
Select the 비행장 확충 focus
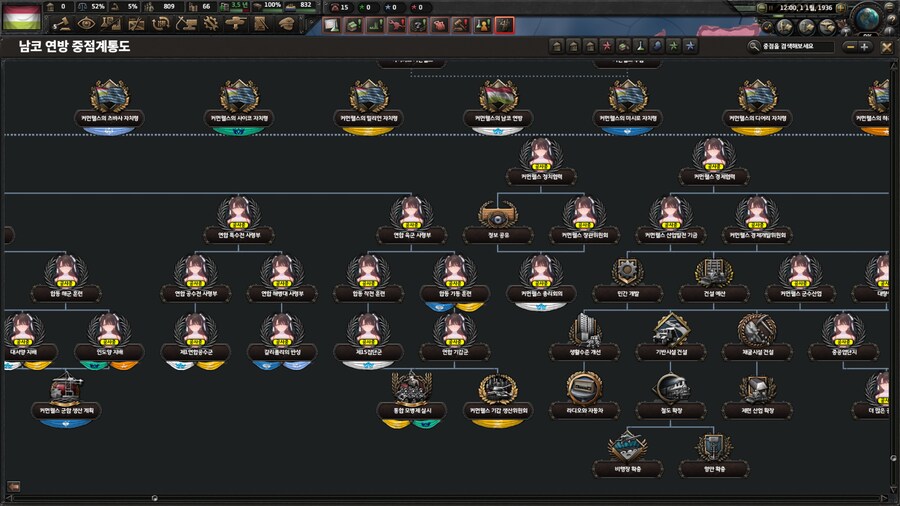click(x=627, y=447)
